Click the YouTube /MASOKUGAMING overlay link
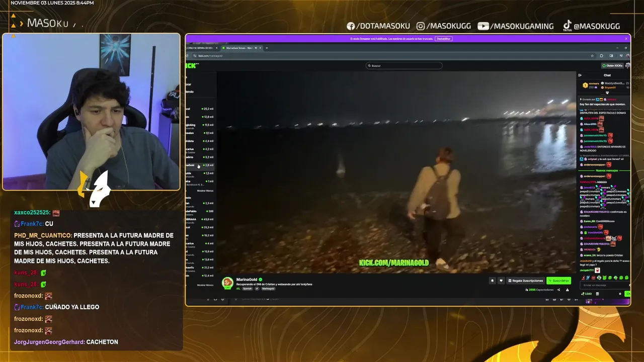The width and height of the screenshot is (644, 362). coord(515,26)
